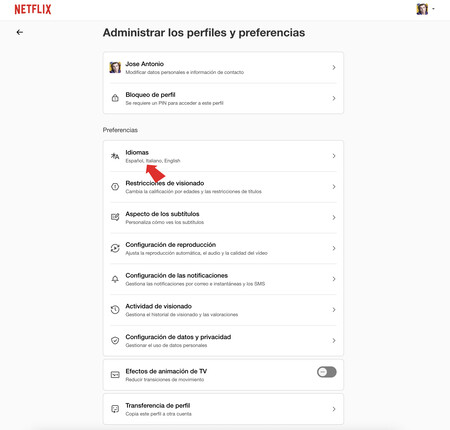Open Transferencia de perfil chevron
This screenshot has width=450, height=430.
334,409
